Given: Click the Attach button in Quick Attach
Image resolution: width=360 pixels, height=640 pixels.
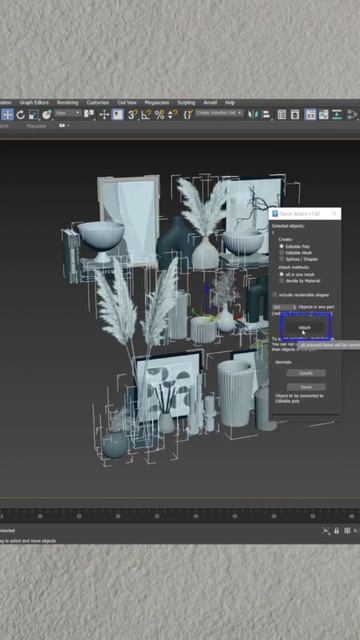Looking at the screenshot, I should (x=305, y=327).
